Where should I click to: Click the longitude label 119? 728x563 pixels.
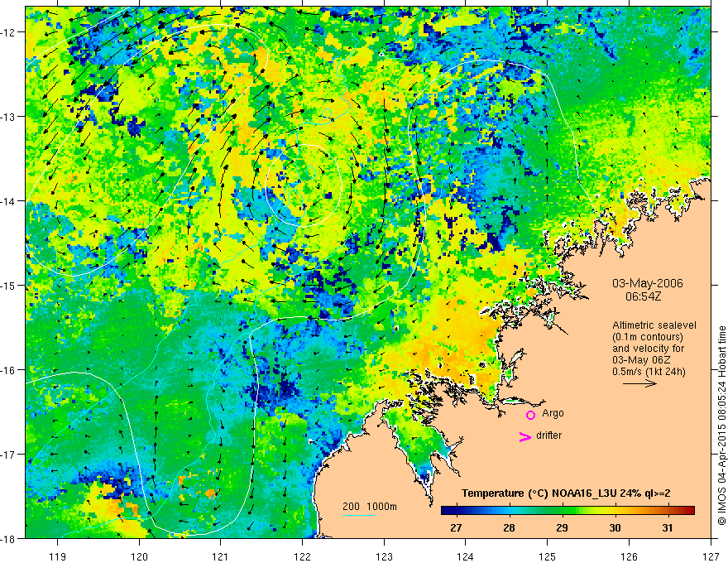coord(58,556)
